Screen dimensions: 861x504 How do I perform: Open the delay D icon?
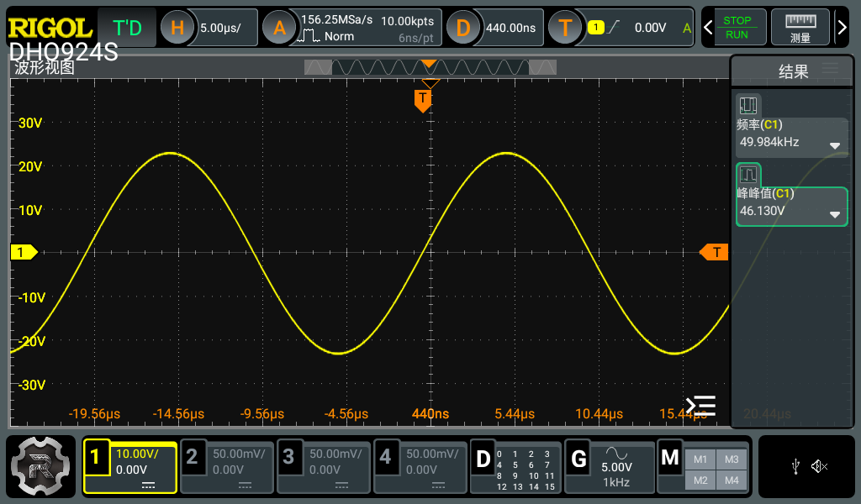click(x=463, y=28)
